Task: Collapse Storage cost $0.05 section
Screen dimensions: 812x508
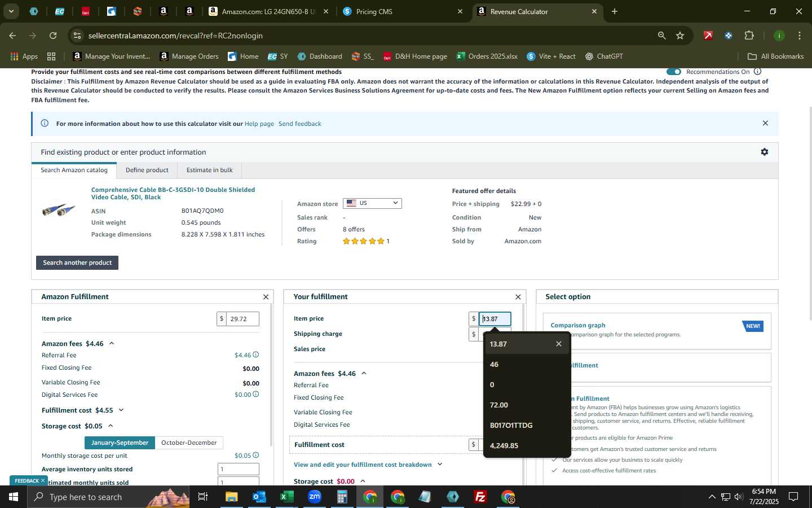Action: [111, 426]
